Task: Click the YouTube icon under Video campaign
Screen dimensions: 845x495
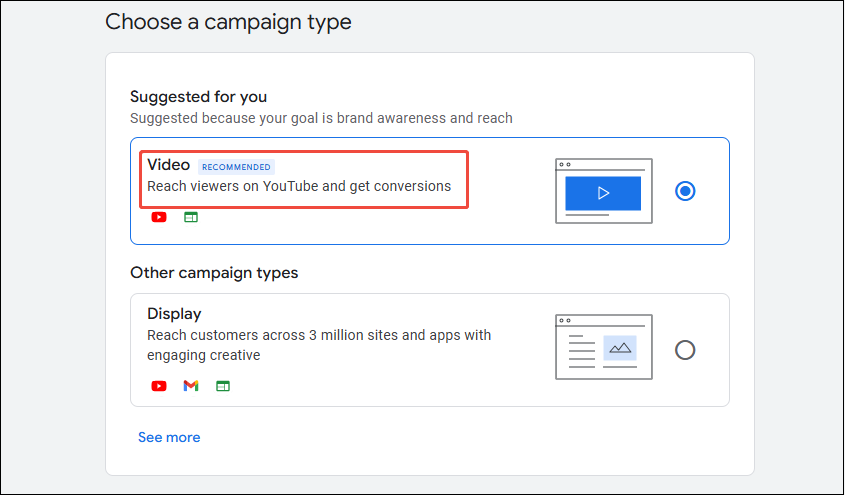Action: pyautogui.click(x=159, y=217)
